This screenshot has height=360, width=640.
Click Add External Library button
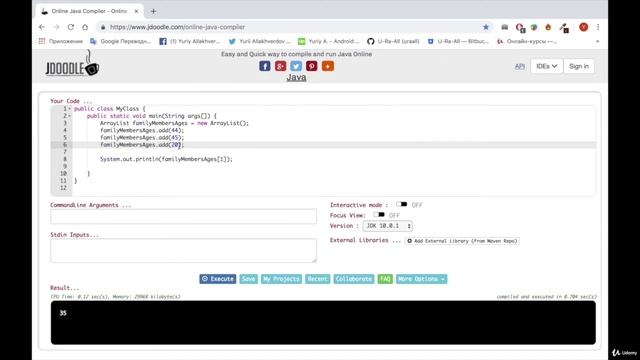462,241
